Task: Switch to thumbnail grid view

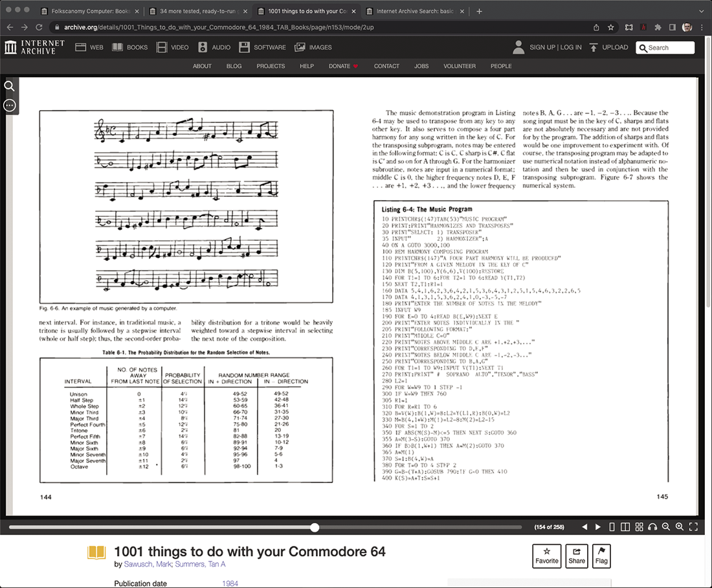Action: pos(639,527)
